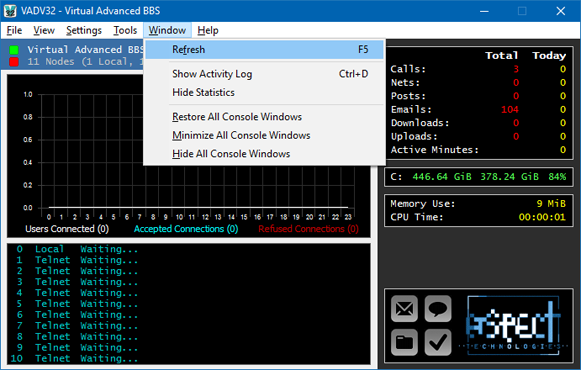Select Show Activity Log

pos(265,74)
